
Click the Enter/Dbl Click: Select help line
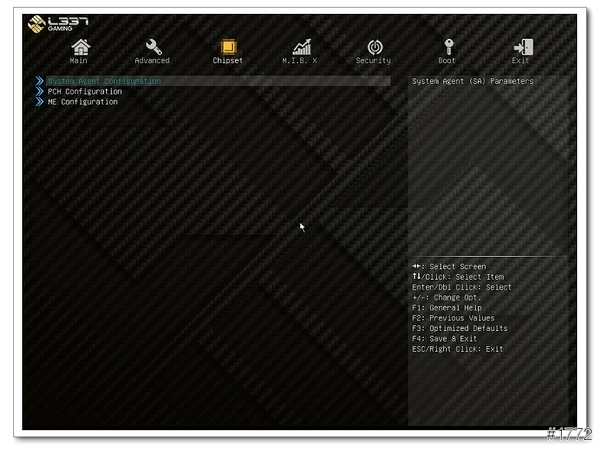461,287
